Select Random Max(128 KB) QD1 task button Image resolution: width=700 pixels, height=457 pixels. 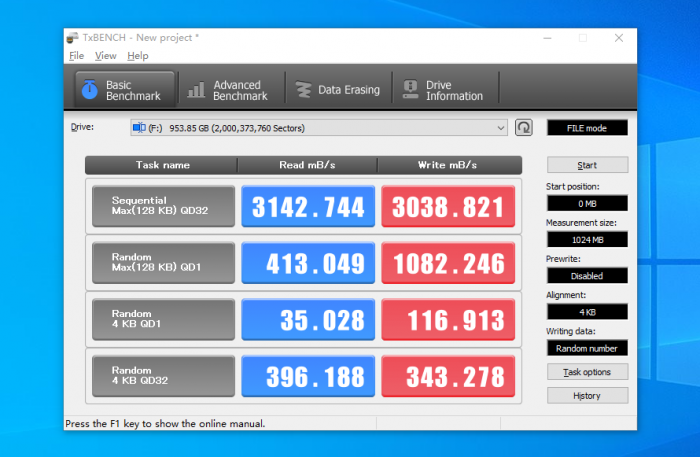[163, 263]
